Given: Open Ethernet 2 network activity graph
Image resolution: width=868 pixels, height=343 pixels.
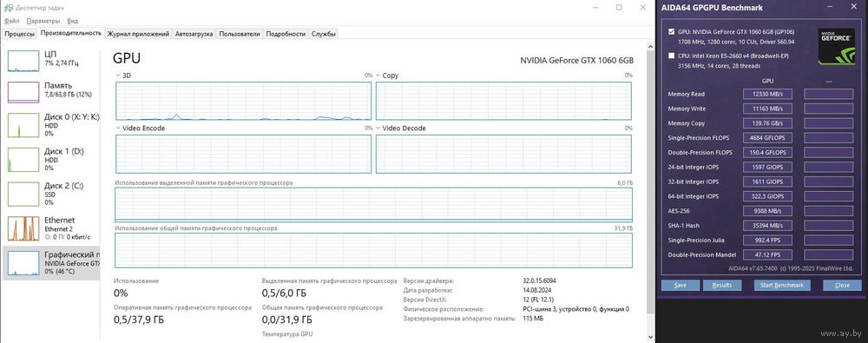Looking at the screenshot, I should point(23,228).
